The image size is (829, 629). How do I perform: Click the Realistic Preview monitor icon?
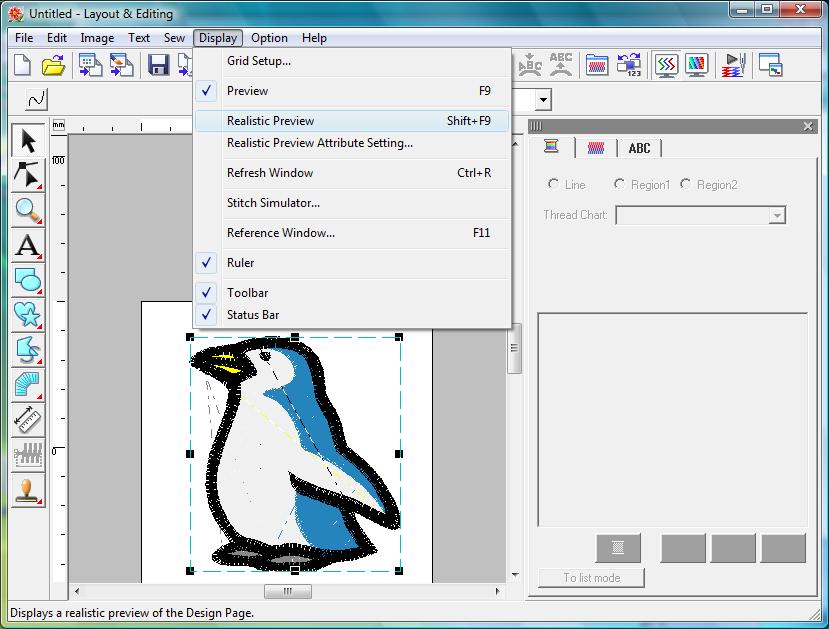(x=696, y=65)
